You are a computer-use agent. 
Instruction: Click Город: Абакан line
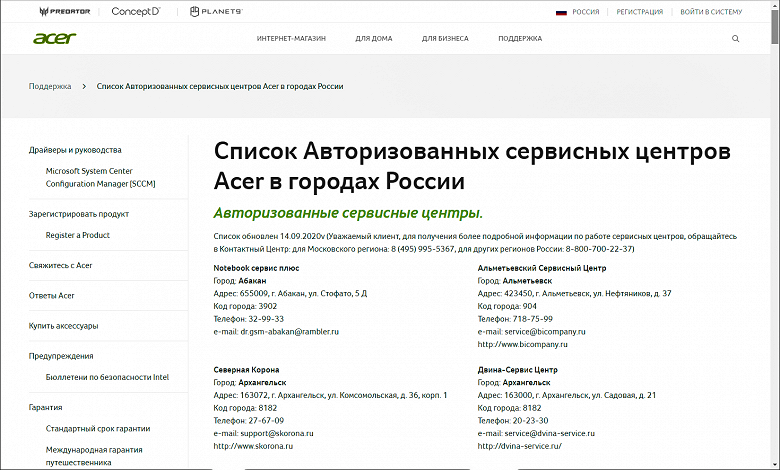[240, 281]
